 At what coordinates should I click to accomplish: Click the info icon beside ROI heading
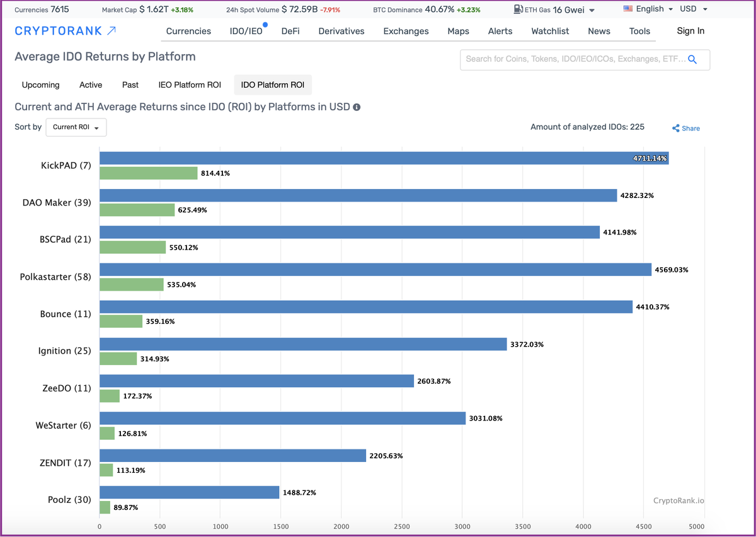(357, 107)
